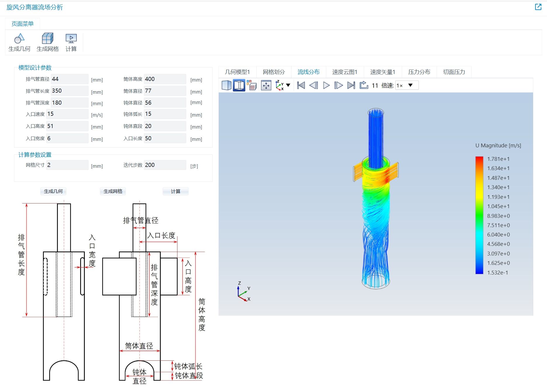The width and height of the screenshot is (547, 392).
Task: Click the cyclone streamline 3D model
Action: (376, 199)
